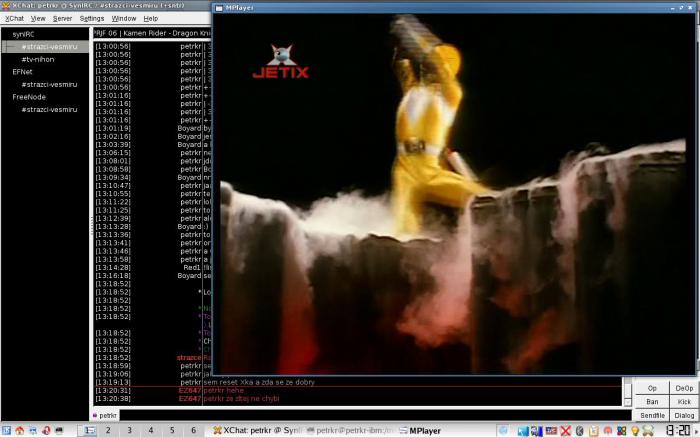Open the View menu in XChat
Viewport: 700px width, 437px height.
click(x=38, y=18)
